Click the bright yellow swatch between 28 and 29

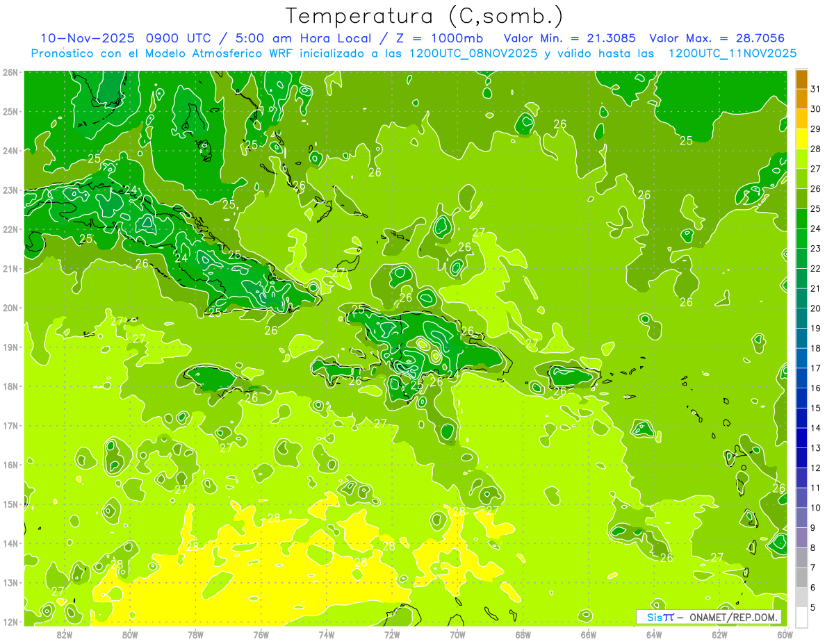pyautogui.click(x=801, y=138)
